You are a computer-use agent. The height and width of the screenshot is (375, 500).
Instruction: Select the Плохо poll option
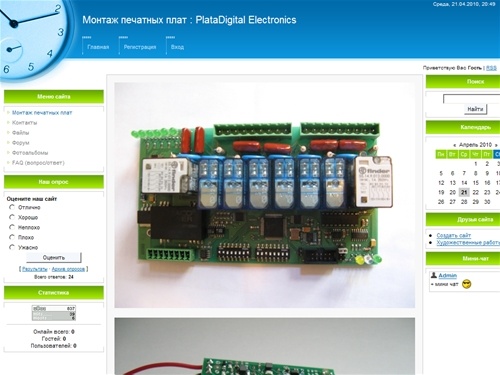coord(12,237)
